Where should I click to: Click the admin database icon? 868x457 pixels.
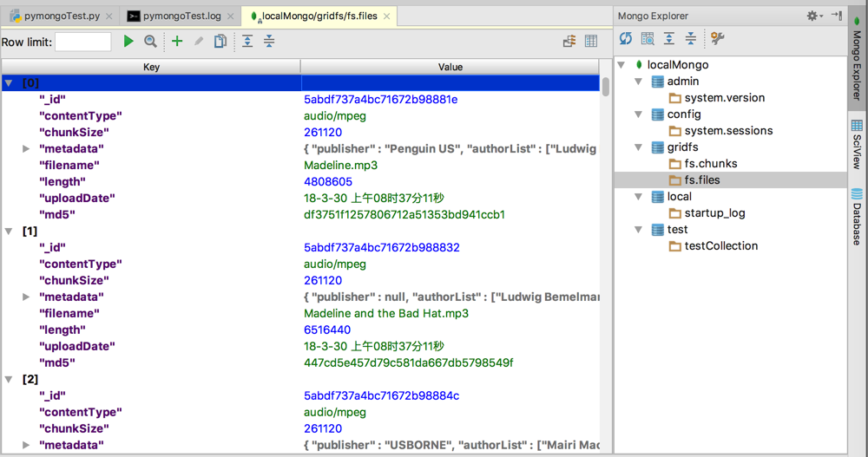[658, 82]
